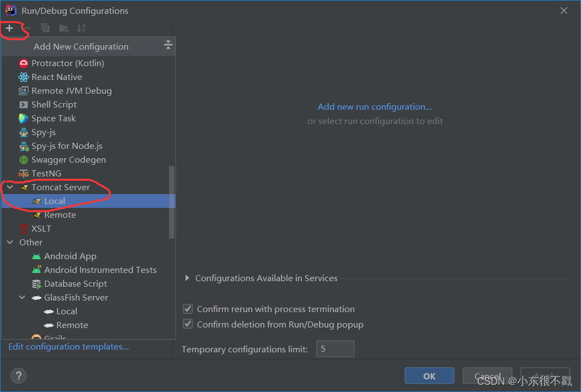Toggle Confirm deletion from Run/Debug popup

[x=188, y=325]
